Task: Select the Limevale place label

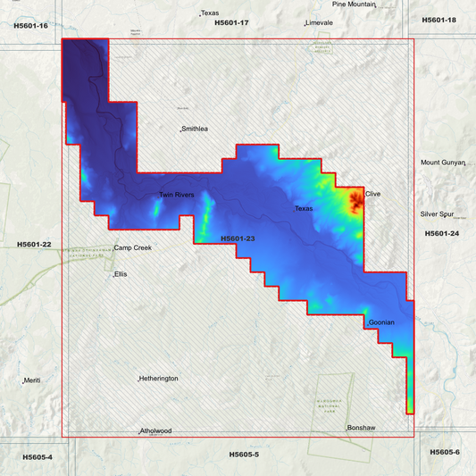Action: 319,22
